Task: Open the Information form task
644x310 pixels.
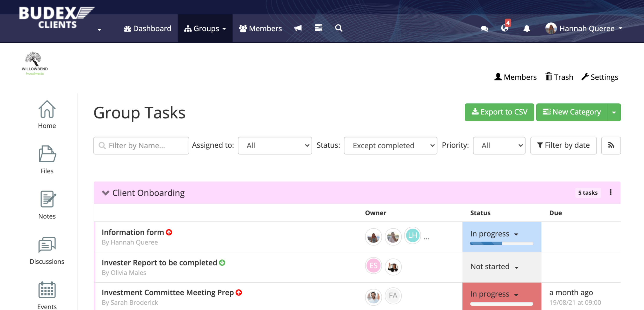Action: tap(133, 232)
